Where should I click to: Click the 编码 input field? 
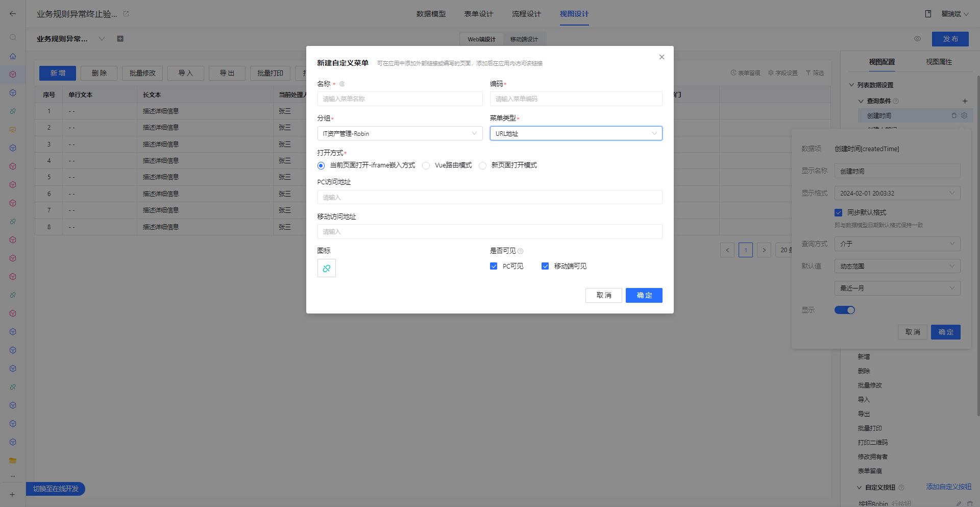click(576, 99)
